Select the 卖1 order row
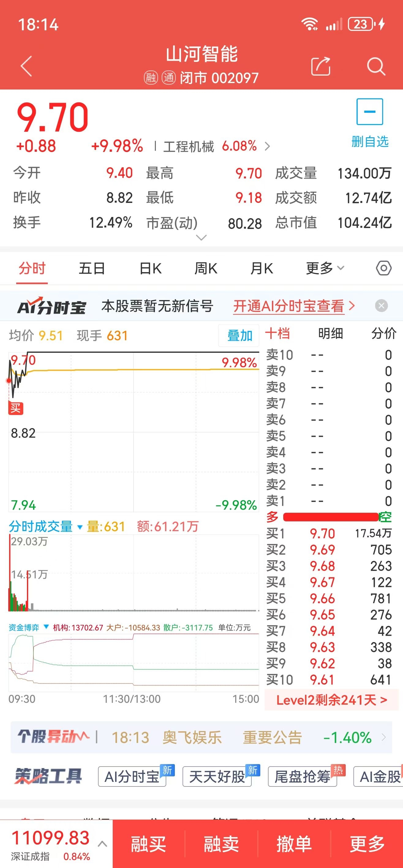 pos(329,501)
